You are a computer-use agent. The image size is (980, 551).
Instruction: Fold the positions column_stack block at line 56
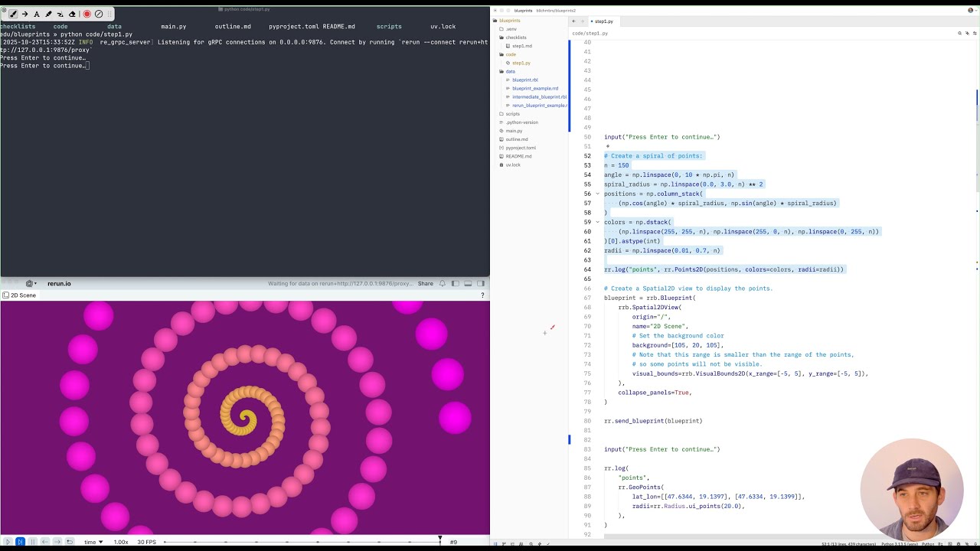tap(597, 194)
